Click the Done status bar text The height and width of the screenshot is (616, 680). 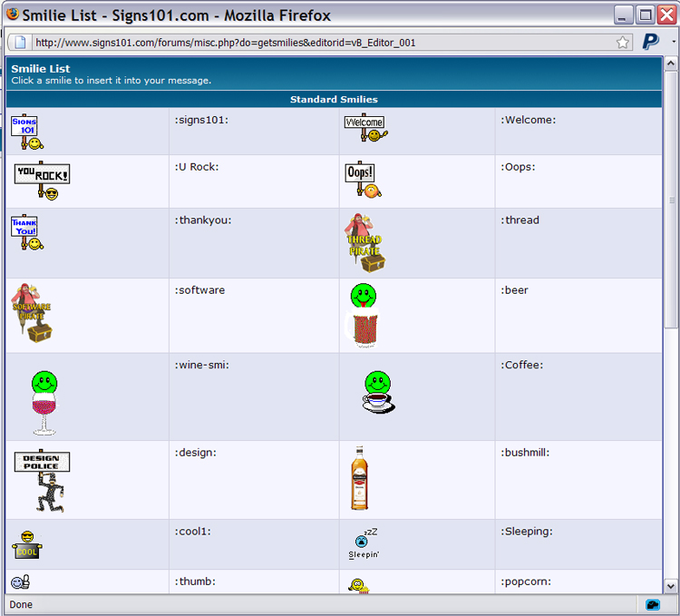coord(21,605)
